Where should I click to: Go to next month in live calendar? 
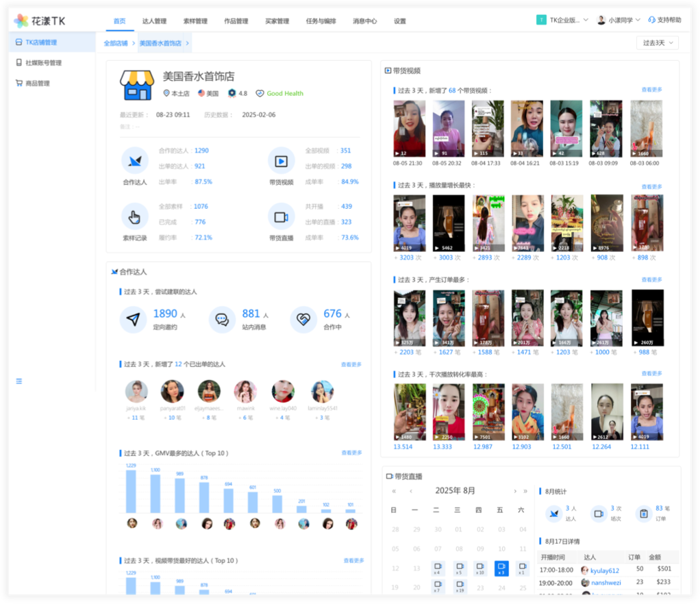(x=515, y=491)
